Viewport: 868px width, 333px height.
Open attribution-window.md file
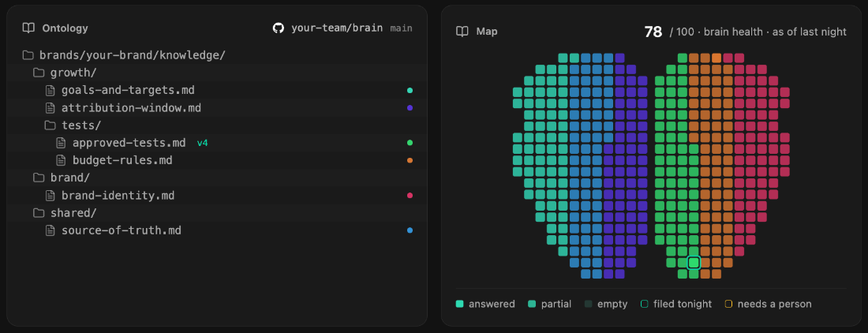pyautogui.click(x=131, y=108)
